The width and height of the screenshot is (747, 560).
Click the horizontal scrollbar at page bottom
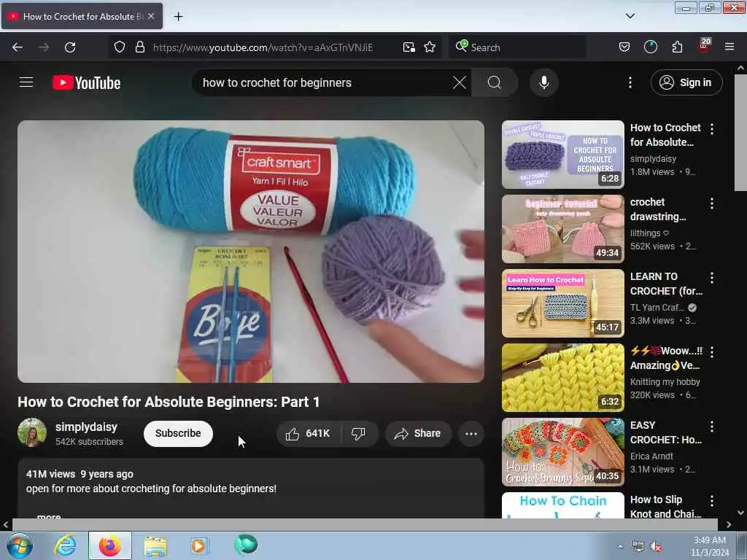[x=365, y=524]
